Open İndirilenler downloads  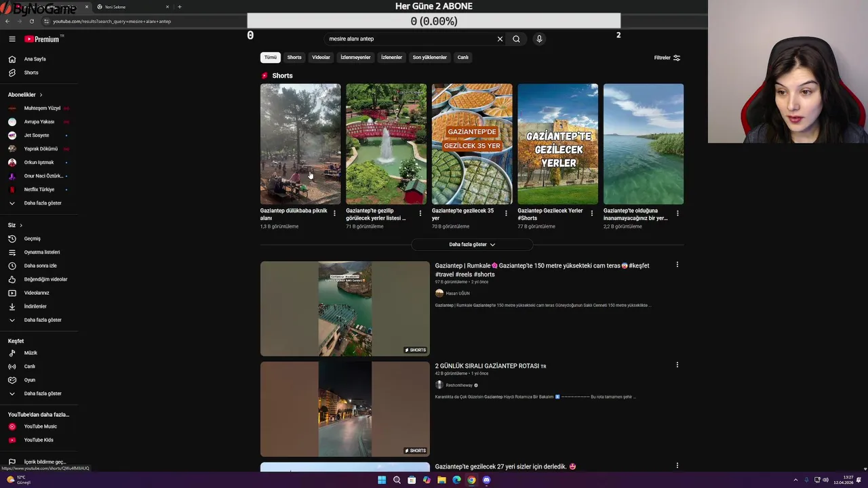click(x=35, y=306)
